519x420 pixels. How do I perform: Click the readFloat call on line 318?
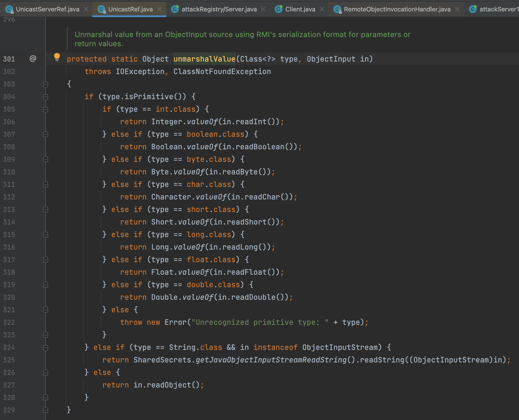[x=244, y=272]
